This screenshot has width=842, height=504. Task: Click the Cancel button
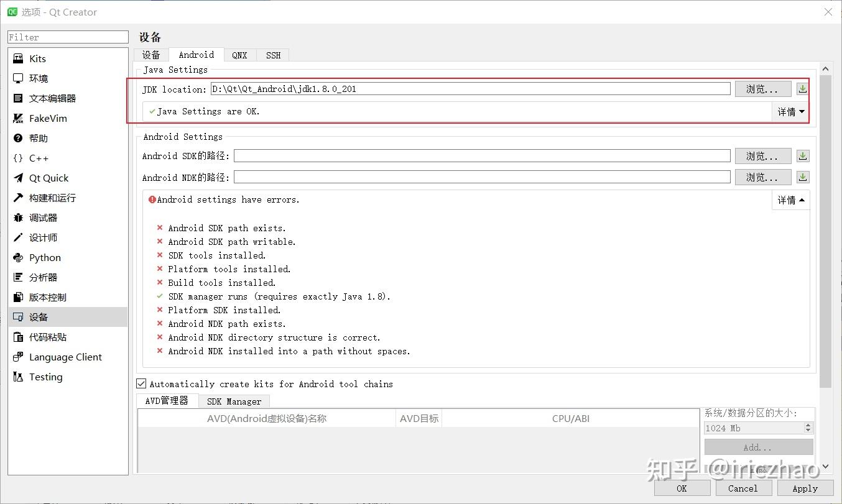tap(743, 488)
